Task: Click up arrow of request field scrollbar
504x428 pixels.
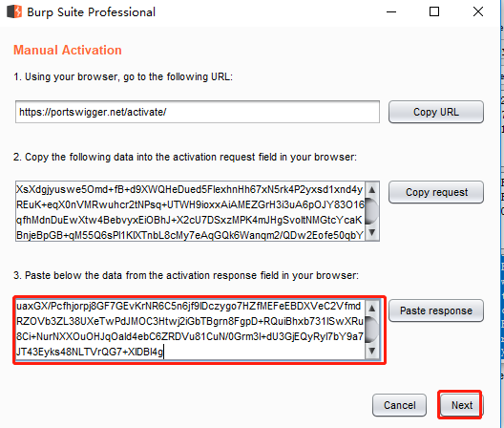Action: [372, 189]
